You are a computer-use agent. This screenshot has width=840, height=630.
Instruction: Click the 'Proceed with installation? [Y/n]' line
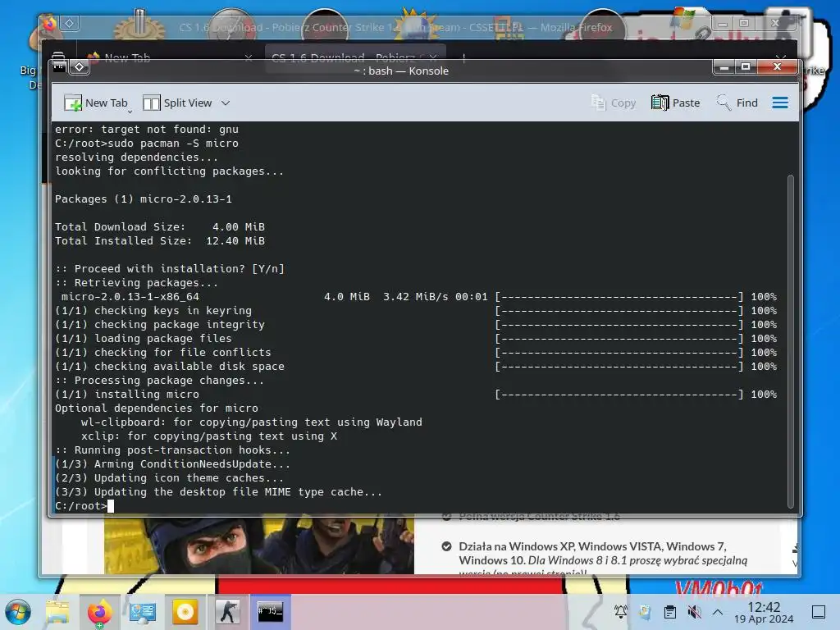(x=169, y=269)
